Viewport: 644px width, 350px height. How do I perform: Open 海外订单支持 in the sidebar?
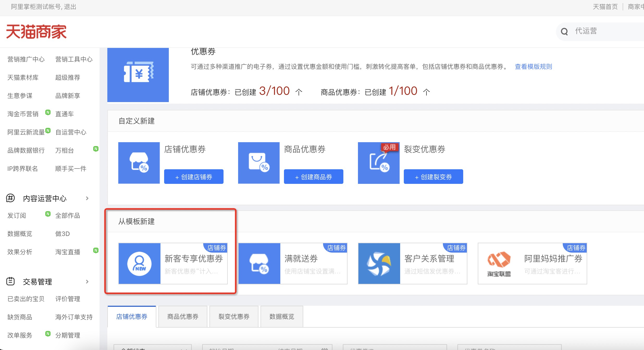[74, 317]
